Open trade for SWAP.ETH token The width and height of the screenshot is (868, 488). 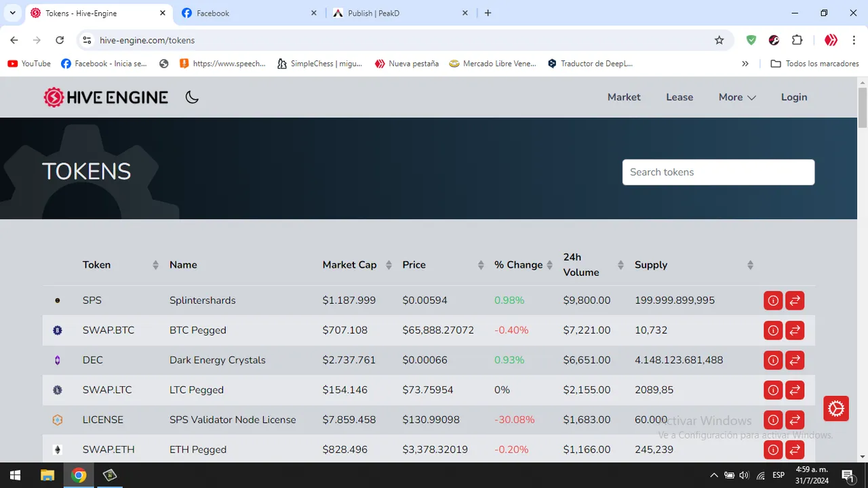795,449
